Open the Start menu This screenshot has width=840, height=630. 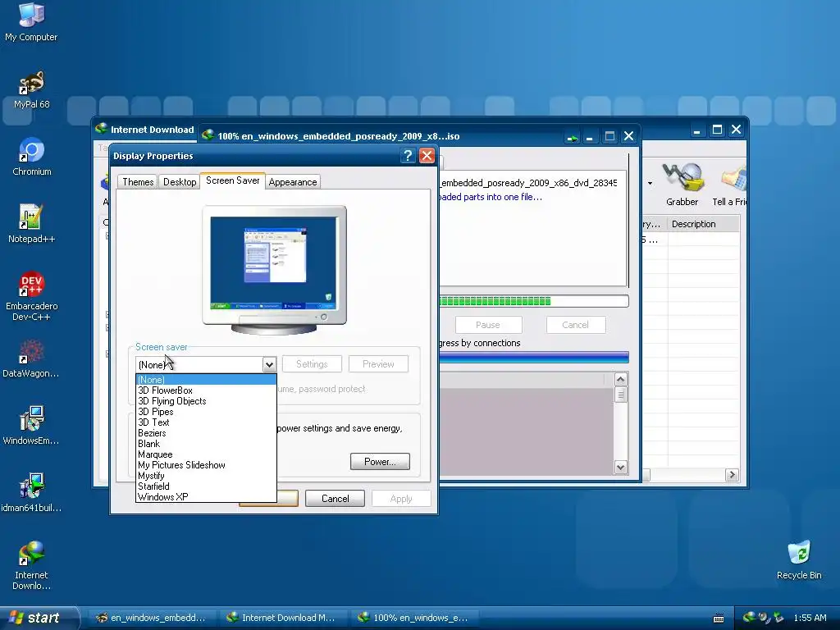click(x=39, y=618)
